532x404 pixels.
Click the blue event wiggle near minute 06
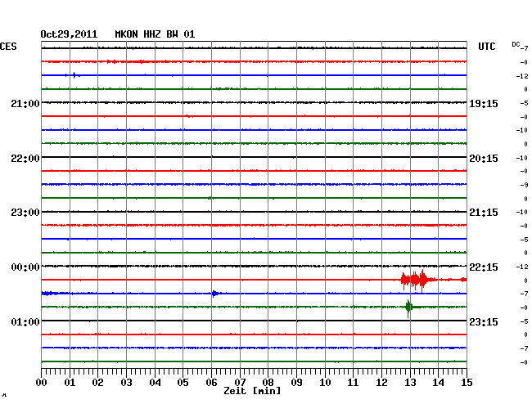click(x=214, y=294)
